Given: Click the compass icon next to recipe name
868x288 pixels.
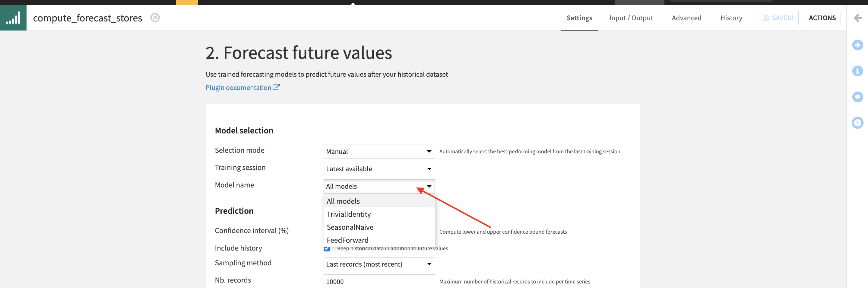Looking at the screenshot, I should [x=155, y=18].
